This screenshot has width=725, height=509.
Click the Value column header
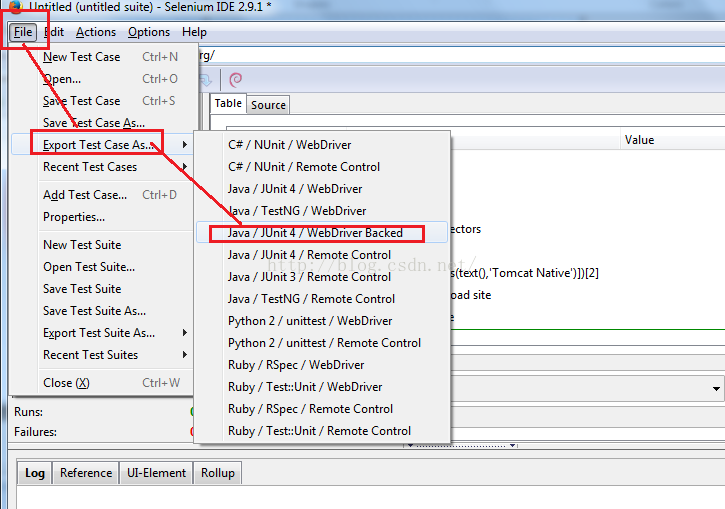[x=672, y=140]
